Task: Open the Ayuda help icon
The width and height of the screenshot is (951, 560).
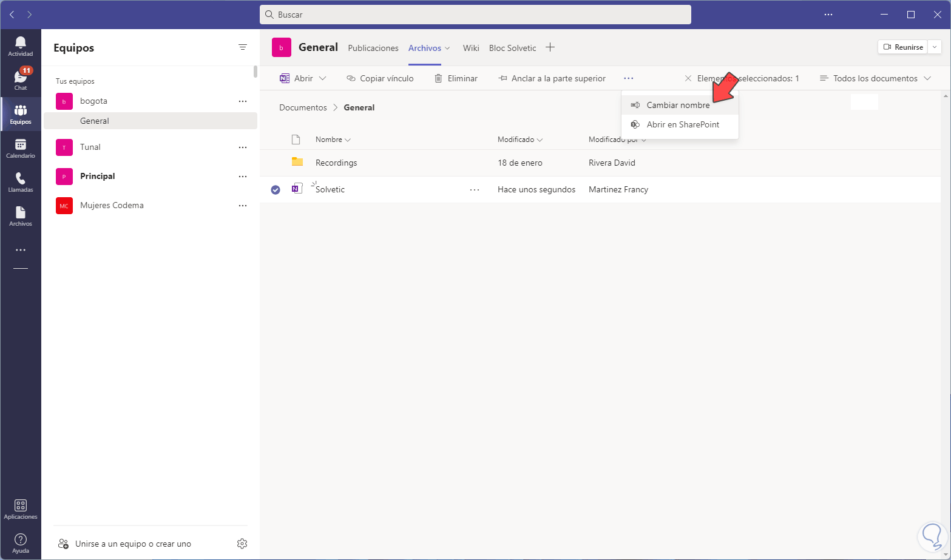Action: 21,543
